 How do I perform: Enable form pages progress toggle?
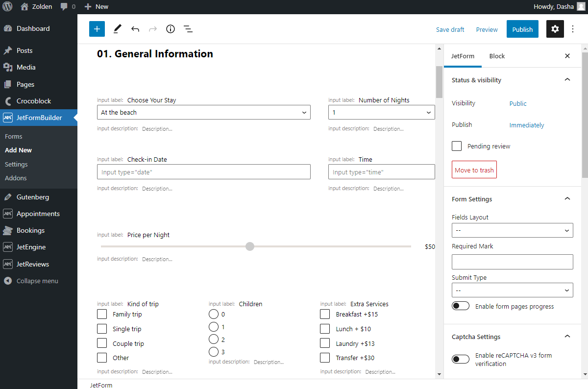[461, 306]
